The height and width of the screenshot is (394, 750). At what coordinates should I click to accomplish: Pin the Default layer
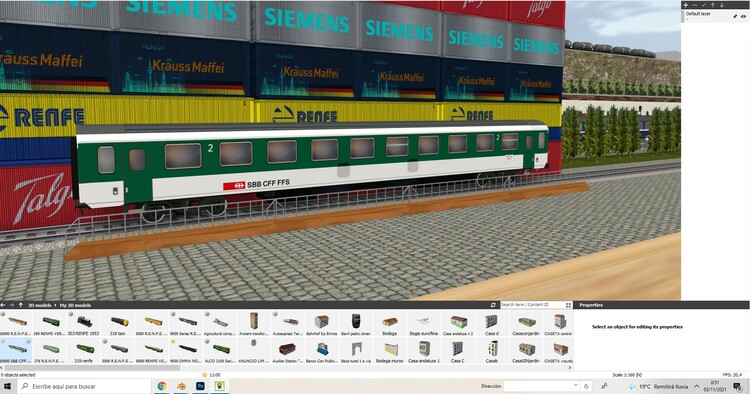click(735, 16)
